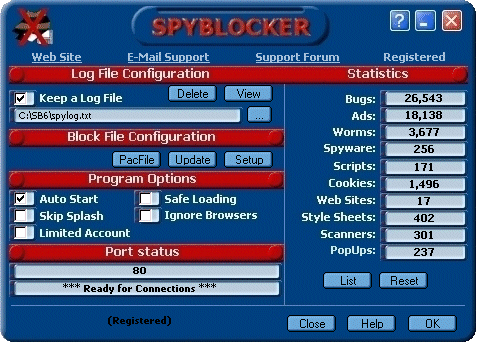Disable the Auto Start checkbox

21,199
